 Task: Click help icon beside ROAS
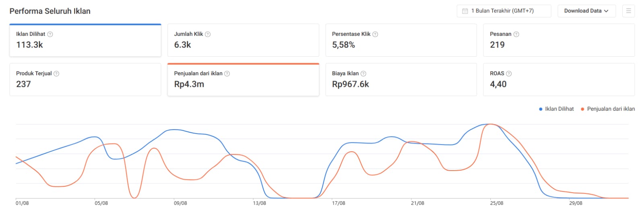pyautogui.click(x=509, y=74)
